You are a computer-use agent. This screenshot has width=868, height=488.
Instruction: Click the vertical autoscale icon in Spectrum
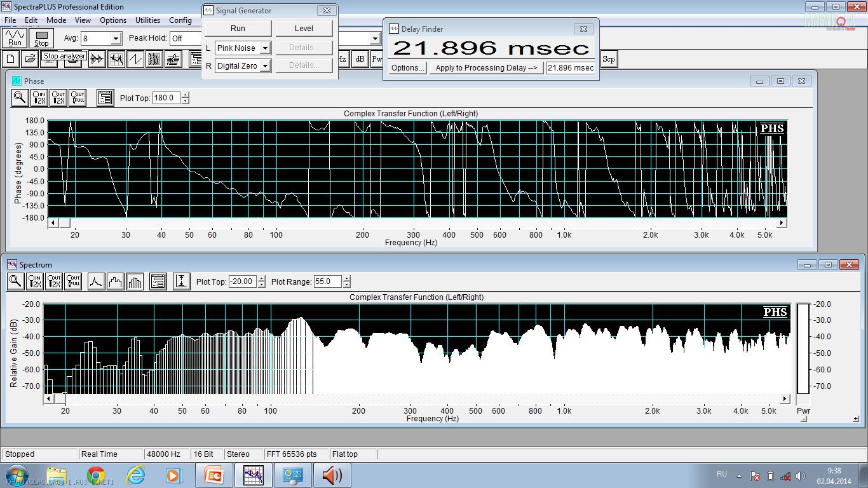[x=182, y=281]
